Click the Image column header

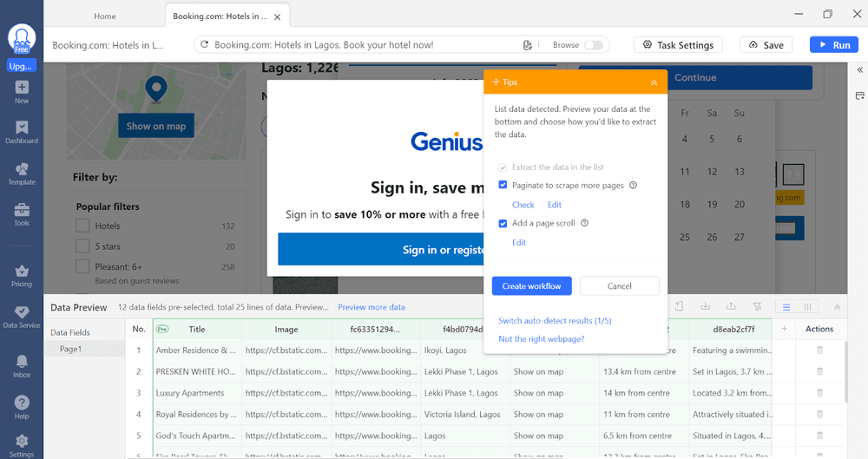pos(286,329)
